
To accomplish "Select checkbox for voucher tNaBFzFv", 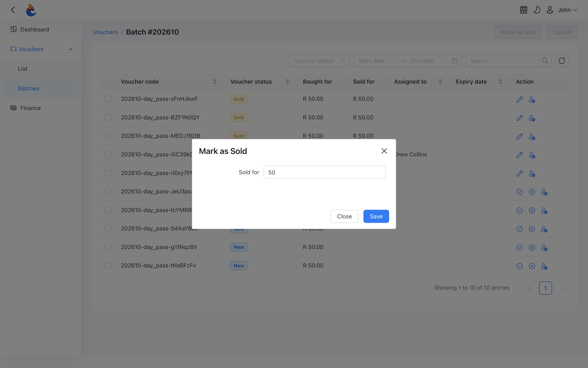I will point(108,266).
